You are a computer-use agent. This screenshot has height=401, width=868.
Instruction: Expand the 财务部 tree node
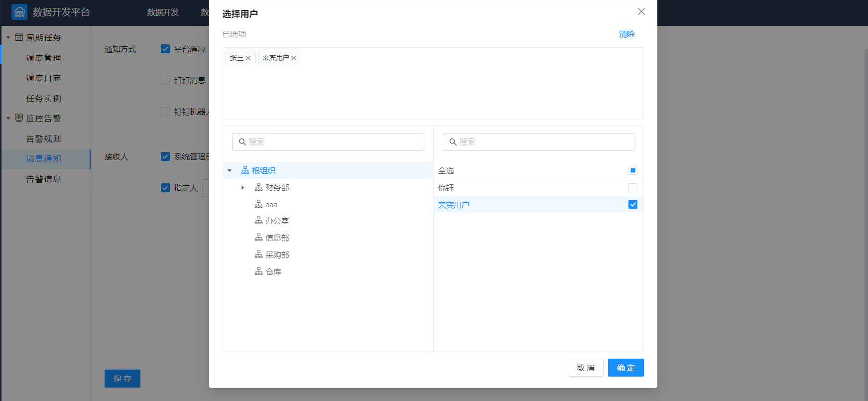(x=243, y=188)
